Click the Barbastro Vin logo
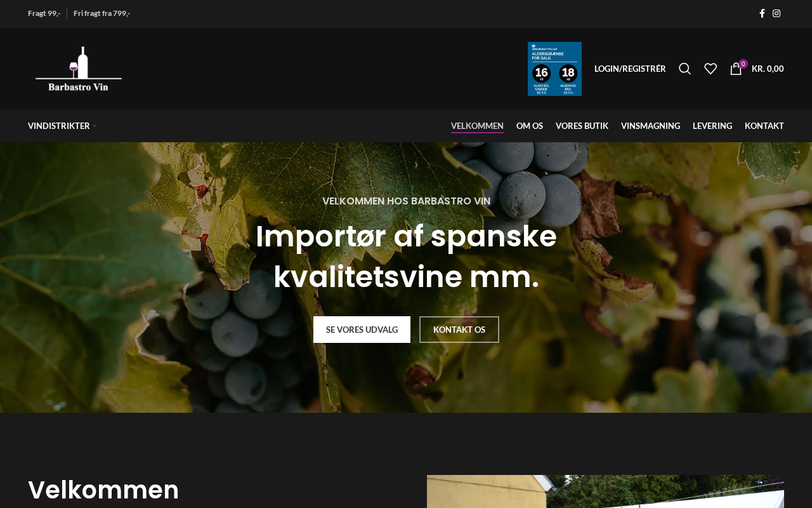The width and height of the screenshot is (812, 508). point(79,69)
